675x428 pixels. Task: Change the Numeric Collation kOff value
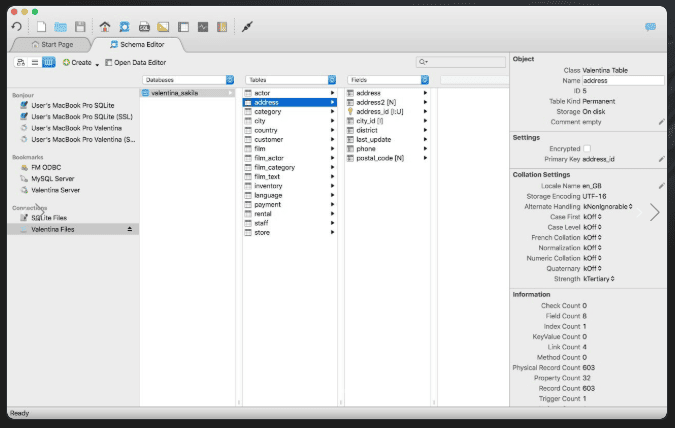pyautogui.click(x=592, y=258)
